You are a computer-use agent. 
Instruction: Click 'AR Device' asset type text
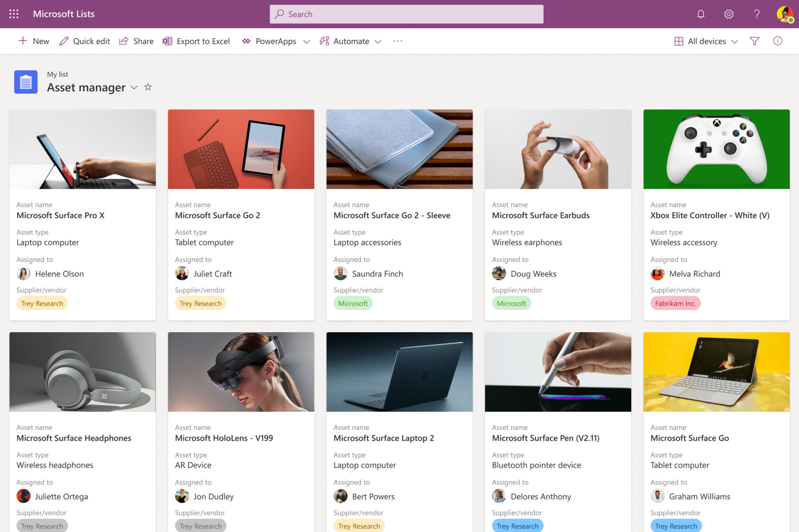[193, 465]
